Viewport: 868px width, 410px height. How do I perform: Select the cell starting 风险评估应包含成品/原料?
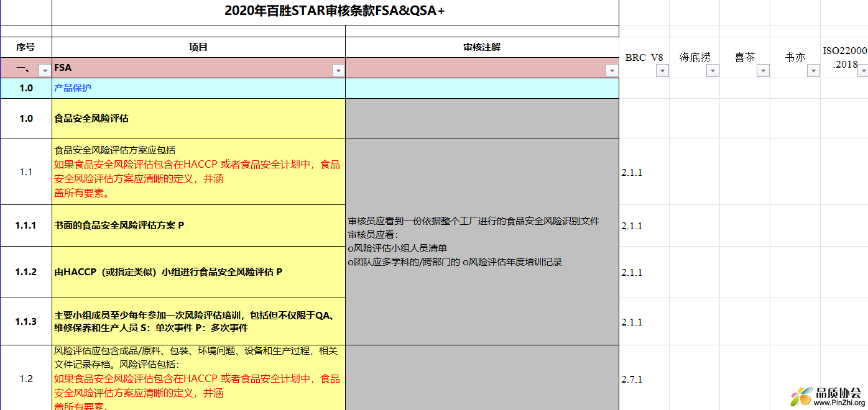pos(198,378)
